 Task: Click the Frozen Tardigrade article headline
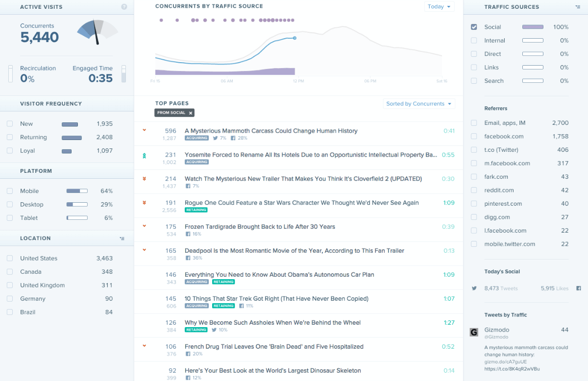click(x=260, y=226)
